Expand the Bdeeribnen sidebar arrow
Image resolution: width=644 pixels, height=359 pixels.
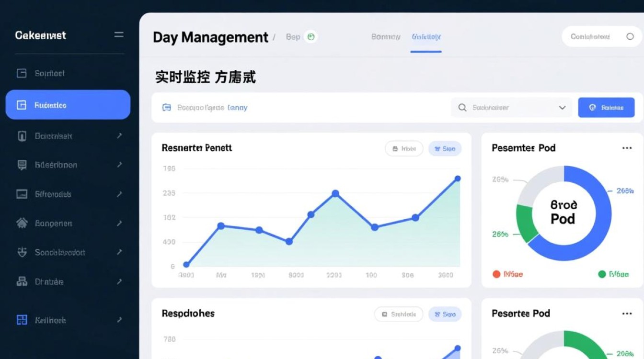point(119,165)
